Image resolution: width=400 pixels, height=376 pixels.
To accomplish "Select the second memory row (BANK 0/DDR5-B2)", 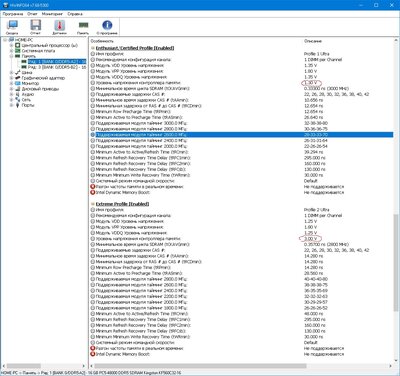I will click(x=57, y=67).
